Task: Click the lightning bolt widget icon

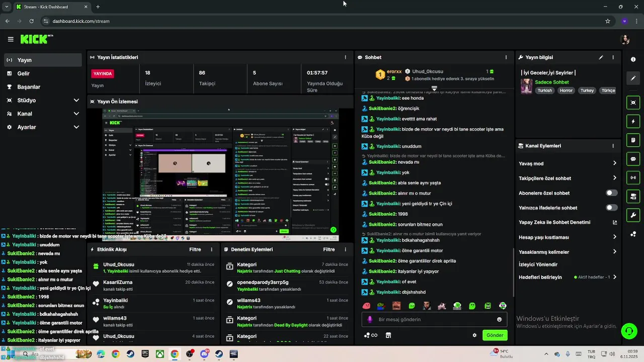Action: [633, 121]
